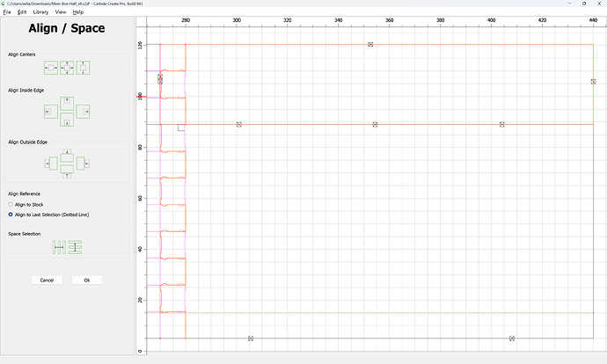The image size is (607, 364).
Task: Click the node handle on the dashed right edge
Action: tap(593, 82)
